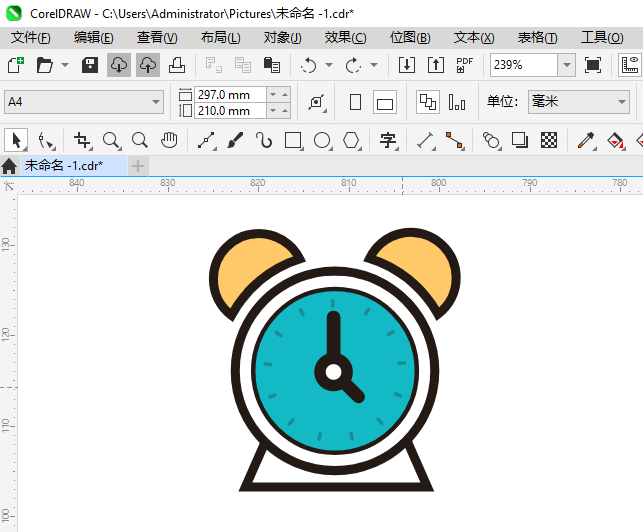
Task: Select the Connector tool
Action: 455,140
